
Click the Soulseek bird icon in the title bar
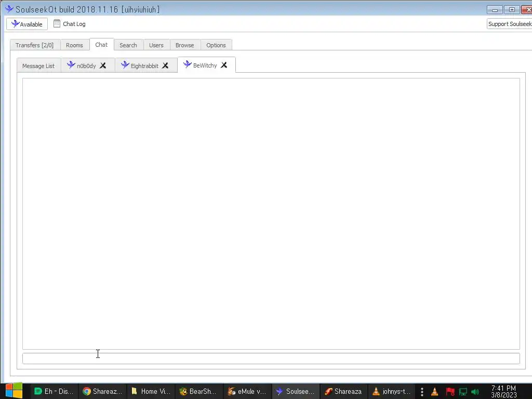click(x=9, y=9)
